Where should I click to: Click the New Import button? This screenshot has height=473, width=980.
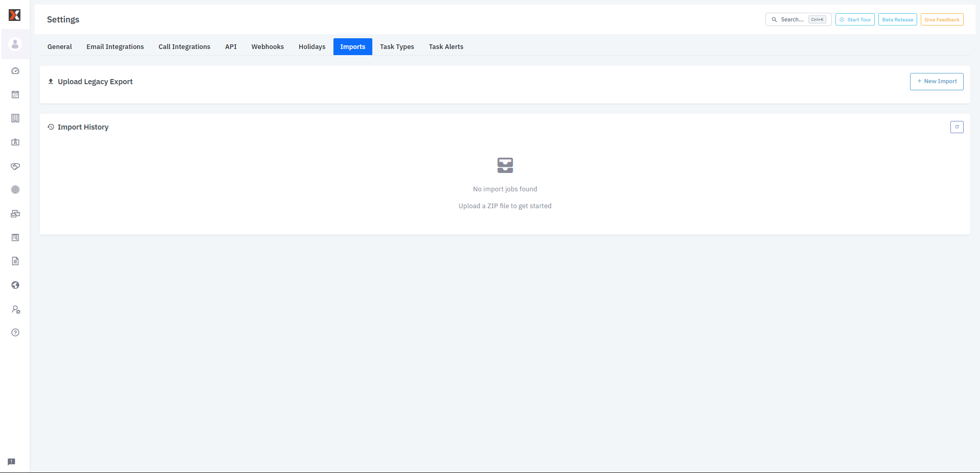(936, 82)
